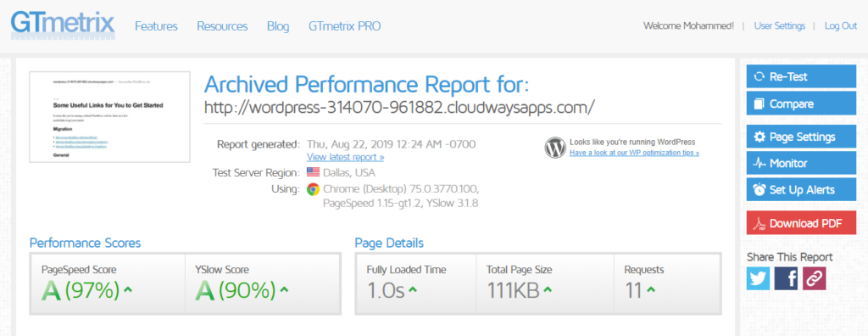Open WP optimization tips link
Screen dimensions: 868x336
coord(634,153)
